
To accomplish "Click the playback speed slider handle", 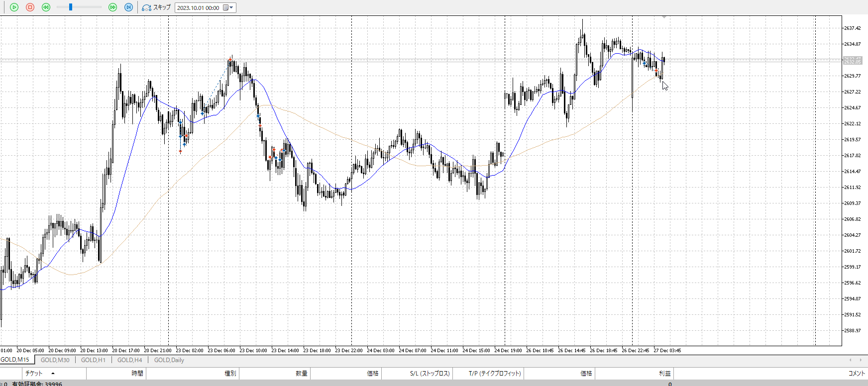I will 71,7.
